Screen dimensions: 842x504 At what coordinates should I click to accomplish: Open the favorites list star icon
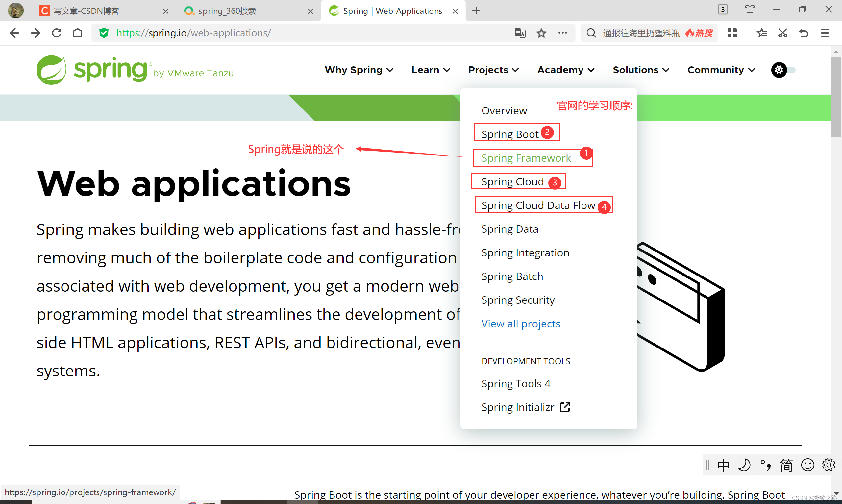click(761, 33)
